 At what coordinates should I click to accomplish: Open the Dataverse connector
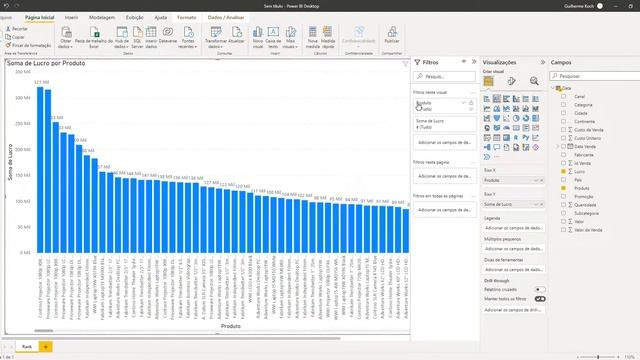point(168,36)
